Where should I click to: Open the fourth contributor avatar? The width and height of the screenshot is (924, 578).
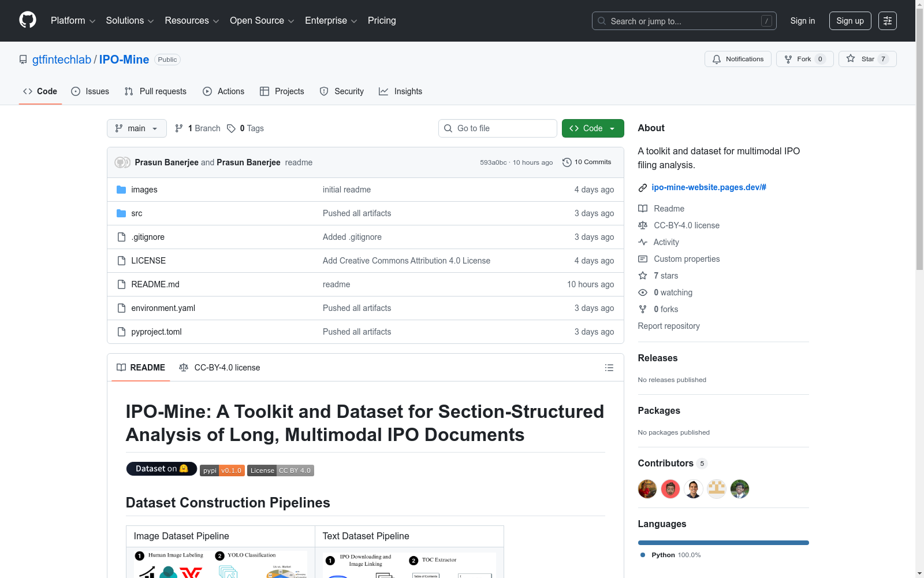pos(717,489)
